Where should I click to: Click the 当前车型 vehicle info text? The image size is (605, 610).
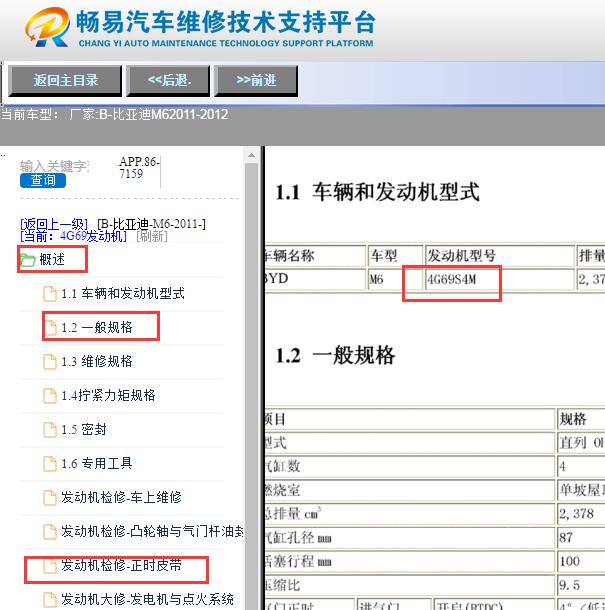click(114, 114)
